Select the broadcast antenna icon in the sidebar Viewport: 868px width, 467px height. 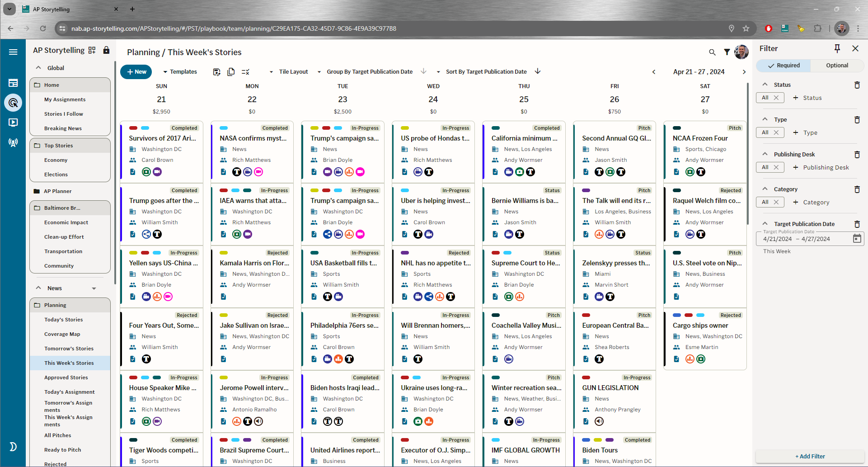point(13,142)
